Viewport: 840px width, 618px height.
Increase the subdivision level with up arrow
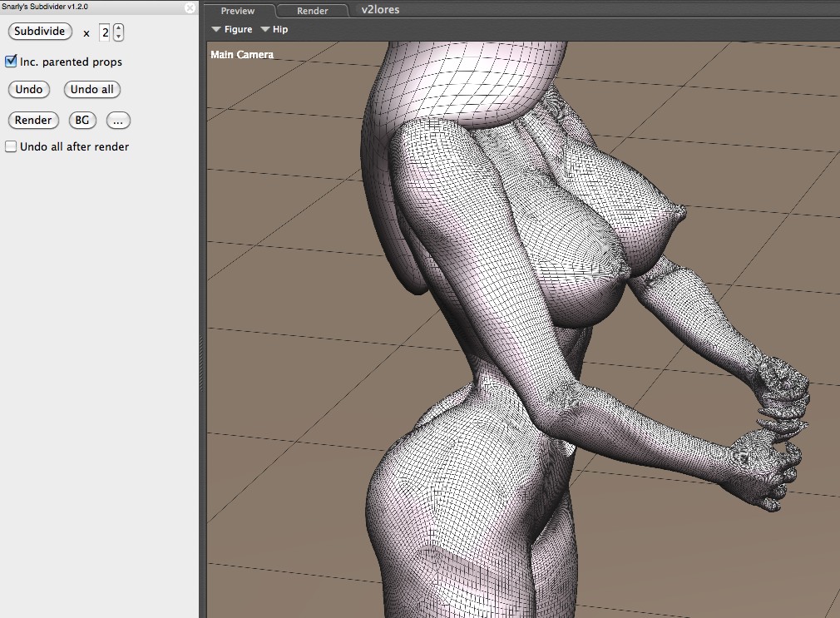point(119,28)
